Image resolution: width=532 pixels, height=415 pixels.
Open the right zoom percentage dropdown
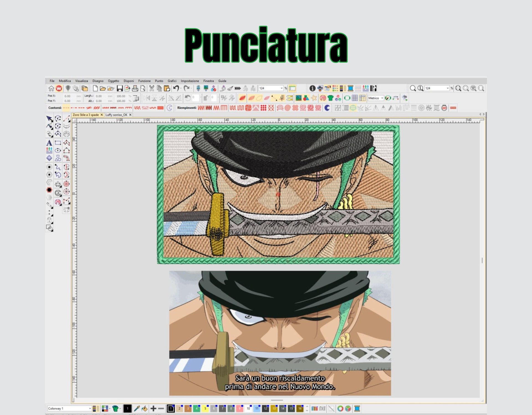click(x=447, y=88)
